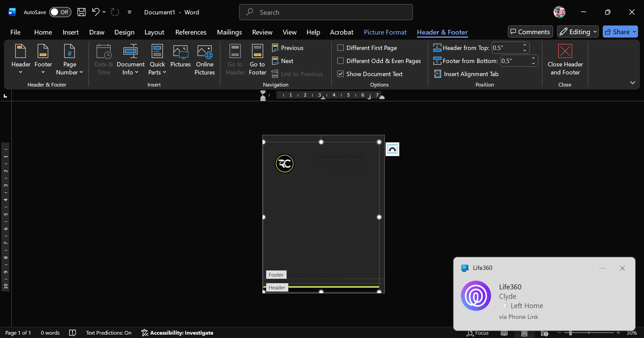This screenshot has width=644, height=338.
Task: Open the Design tab
Action: pos(124,32)
